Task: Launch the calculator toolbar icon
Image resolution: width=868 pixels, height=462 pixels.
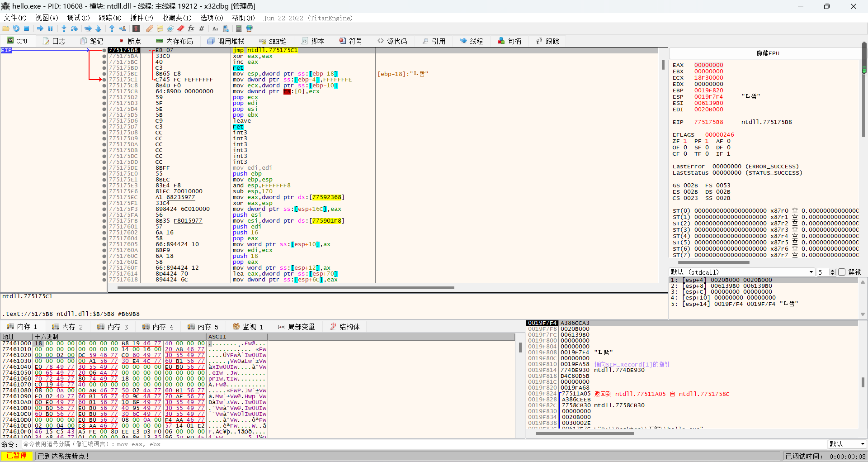Action: tap(239, 29)
